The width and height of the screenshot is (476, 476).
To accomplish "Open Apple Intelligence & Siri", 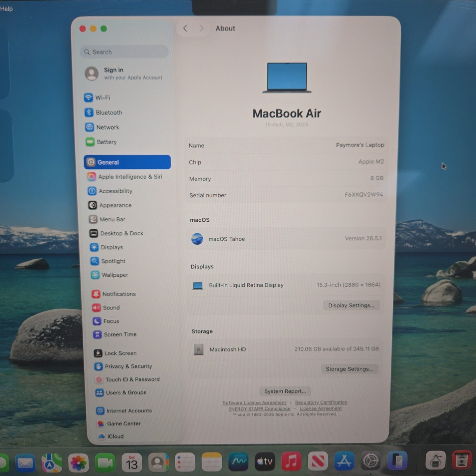I will pos(125,177).
